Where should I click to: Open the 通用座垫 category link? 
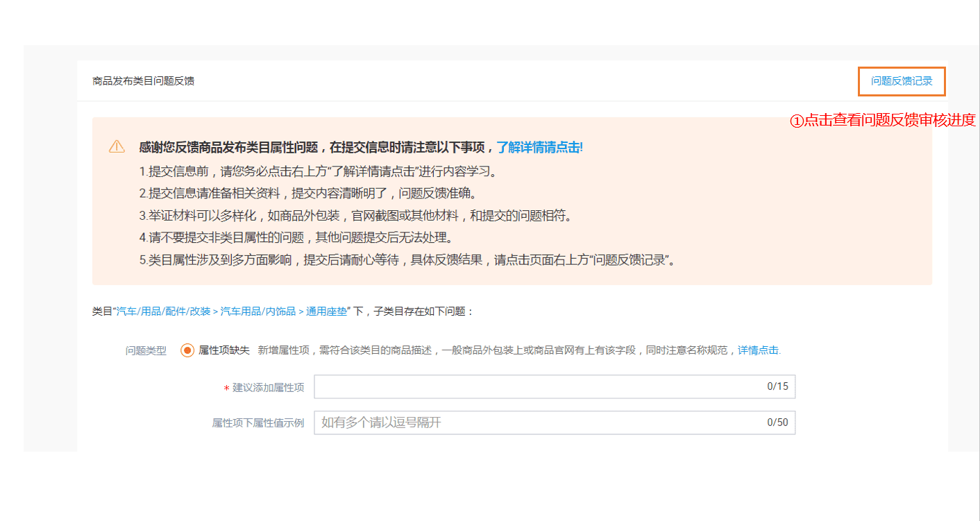[326, 311]
